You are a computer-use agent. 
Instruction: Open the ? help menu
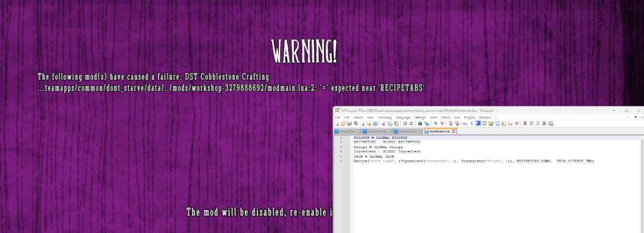point(496,117)
